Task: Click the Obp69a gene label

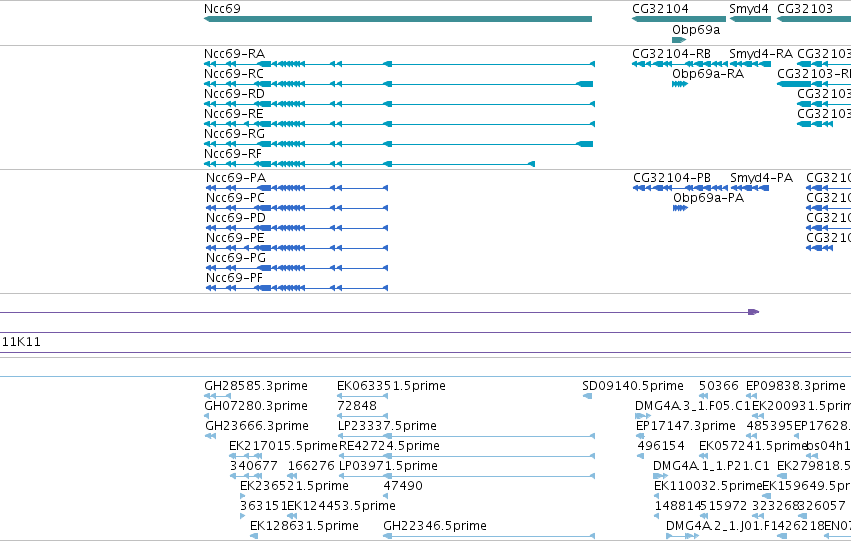Action: click(x=696, y=30)
